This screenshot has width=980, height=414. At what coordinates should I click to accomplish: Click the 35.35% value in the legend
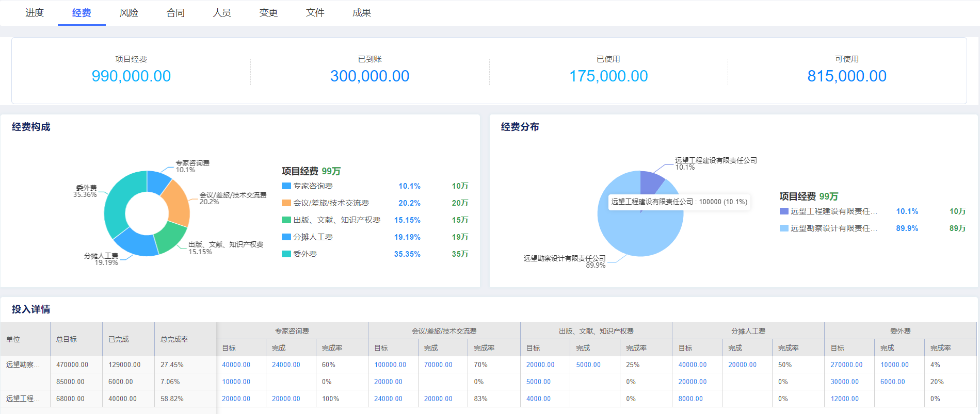click(x=407, y=254)
